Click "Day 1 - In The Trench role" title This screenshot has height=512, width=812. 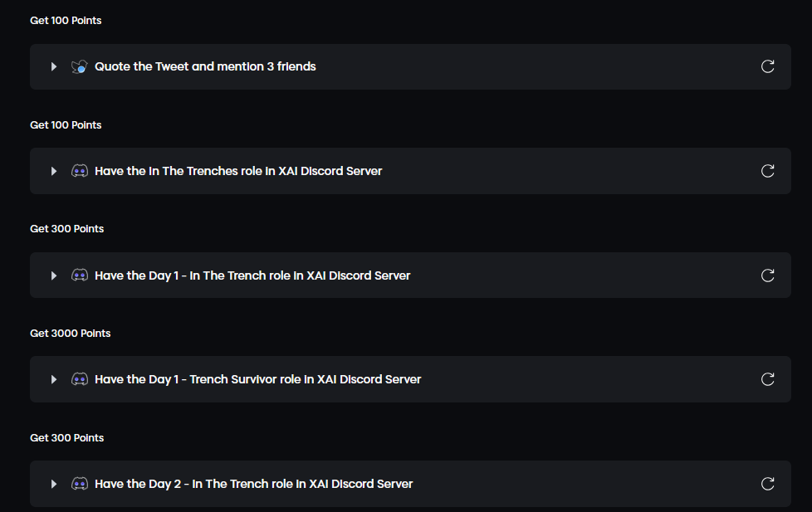252,276
